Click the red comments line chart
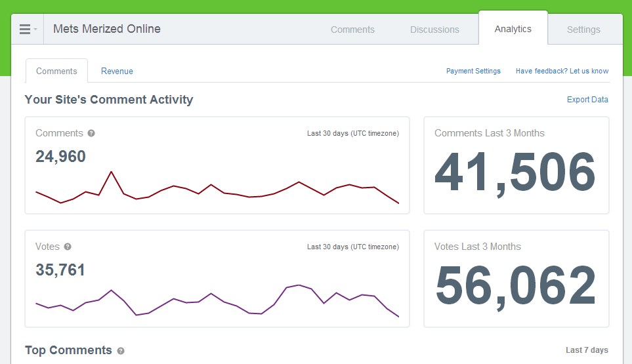The image size is (632, 364). coord(217,189)
